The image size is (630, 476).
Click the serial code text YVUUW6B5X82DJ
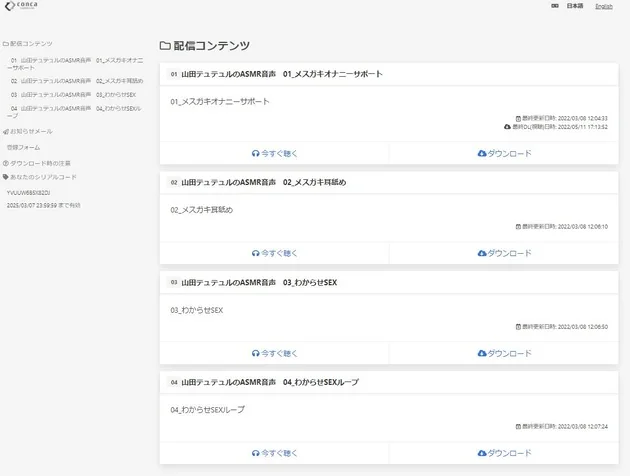tap(28, 193)
